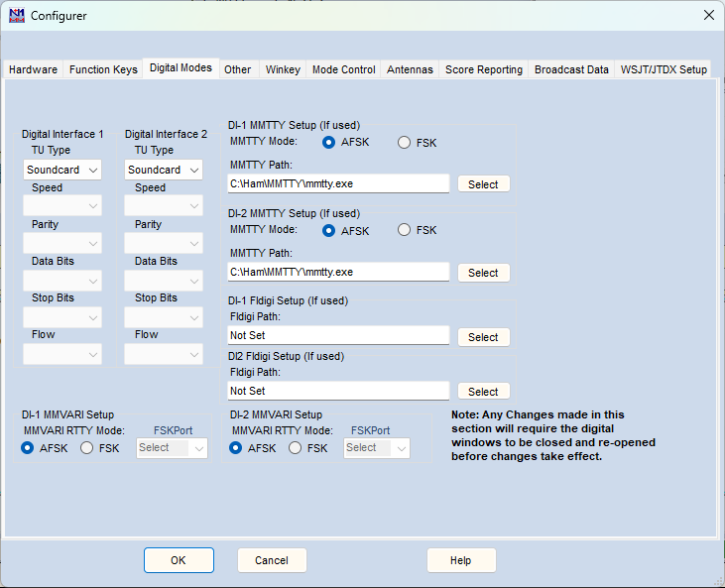
Task: Open the Function Keys tab
Action: coord(103,69)
